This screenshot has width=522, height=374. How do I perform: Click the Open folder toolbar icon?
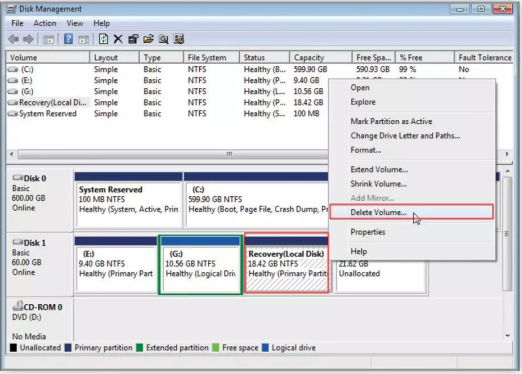(x=148, y=39)
